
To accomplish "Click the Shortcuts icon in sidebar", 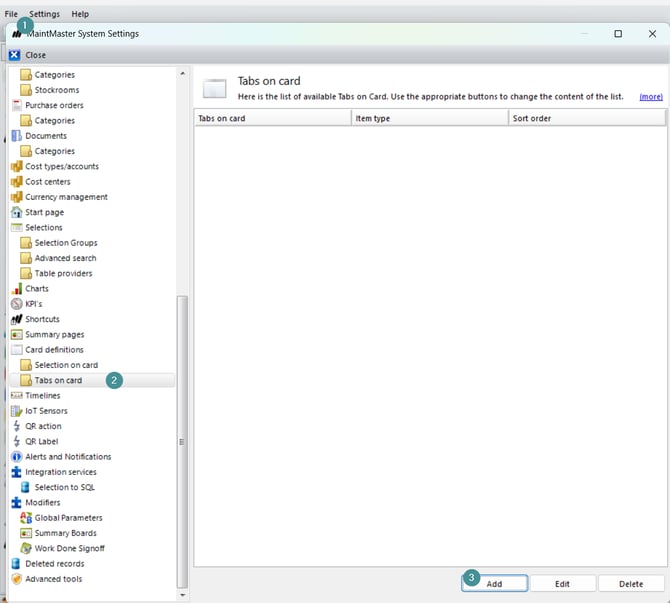I will coord(16,319).
